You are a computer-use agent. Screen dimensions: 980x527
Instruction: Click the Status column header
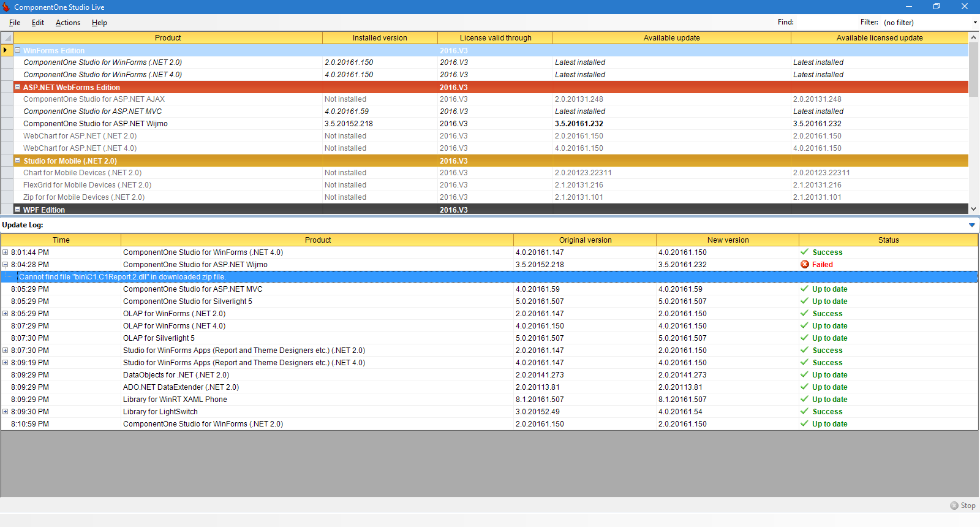(888, 240)
